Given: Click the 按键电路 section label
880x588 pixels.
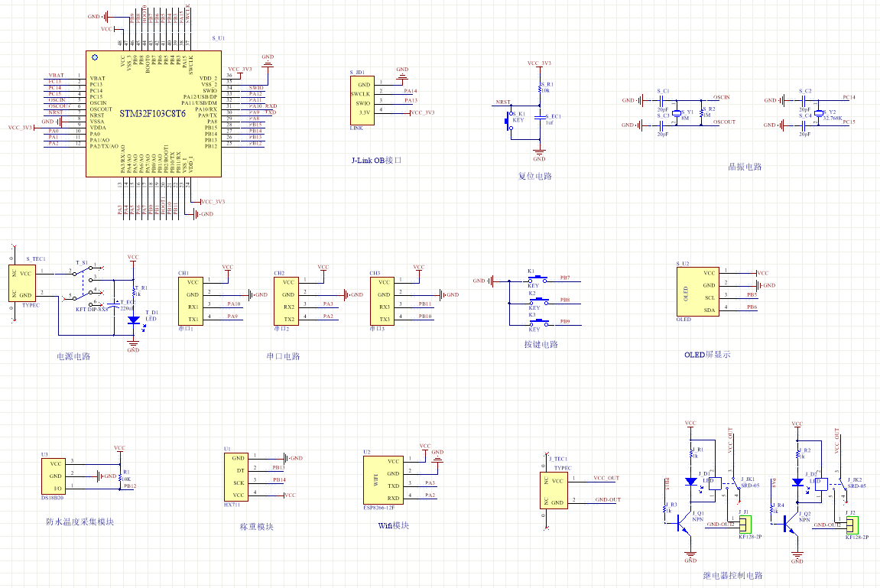Looking at the screenshot, I should pos(541,345).
